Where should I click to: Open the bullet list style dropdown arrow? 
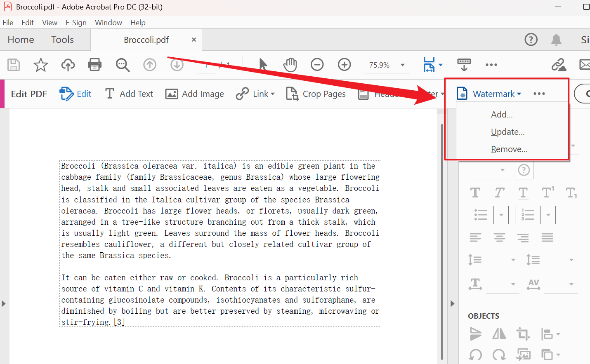[x=501, y=215]
